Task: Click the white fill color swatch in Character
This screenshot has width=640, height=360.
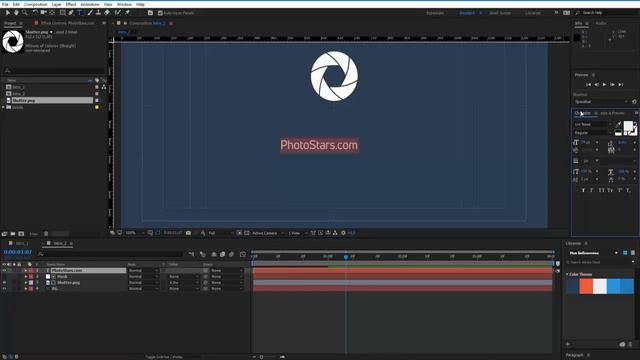Action: click(628, 126)
